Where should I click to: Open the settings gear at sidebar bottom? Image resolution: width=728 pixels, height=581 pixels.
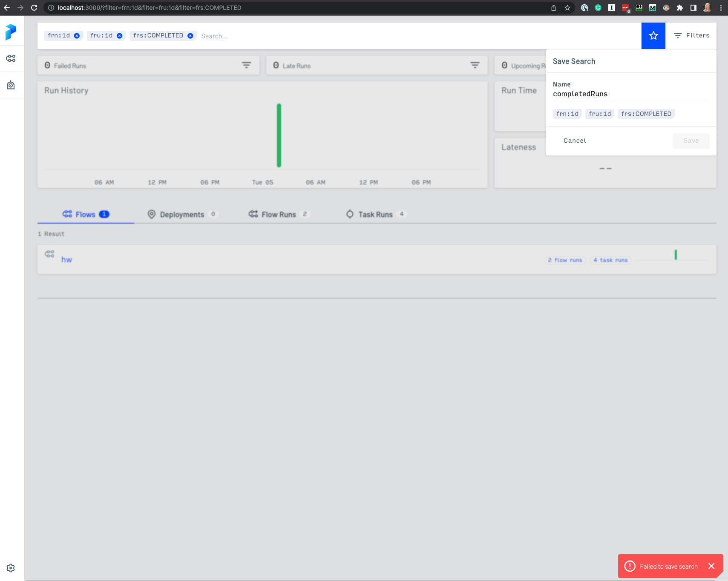[x=11, y=567]
